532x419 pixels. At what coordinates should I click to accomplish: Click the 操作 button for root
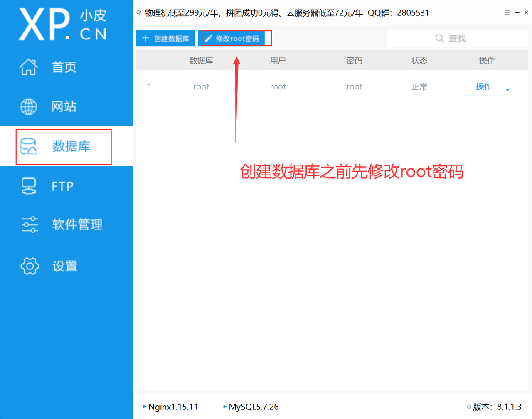point(484,86)
